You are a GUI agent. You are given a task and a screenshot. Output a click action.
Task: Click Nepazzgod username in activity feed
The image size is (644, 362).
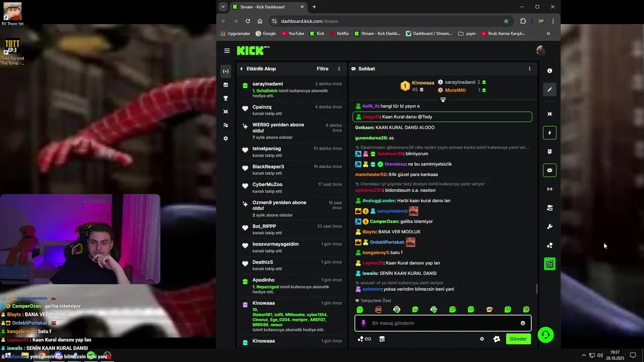point(267,287)
